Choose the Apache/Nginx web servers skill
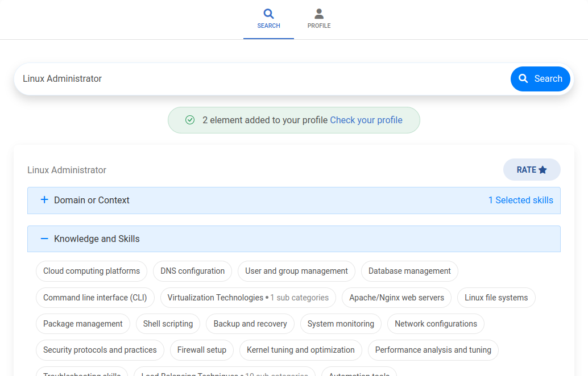 396,298
